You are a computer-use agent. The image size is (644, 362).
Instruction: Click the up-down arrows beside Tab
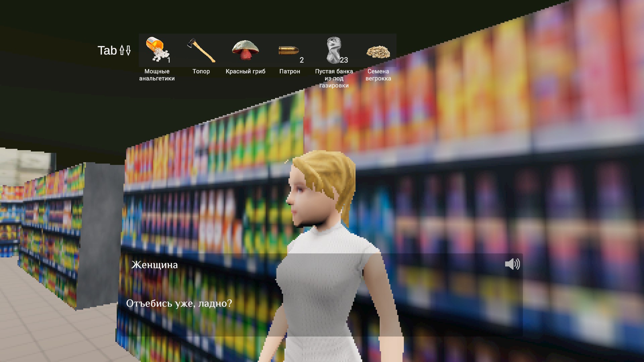[125, 51]
